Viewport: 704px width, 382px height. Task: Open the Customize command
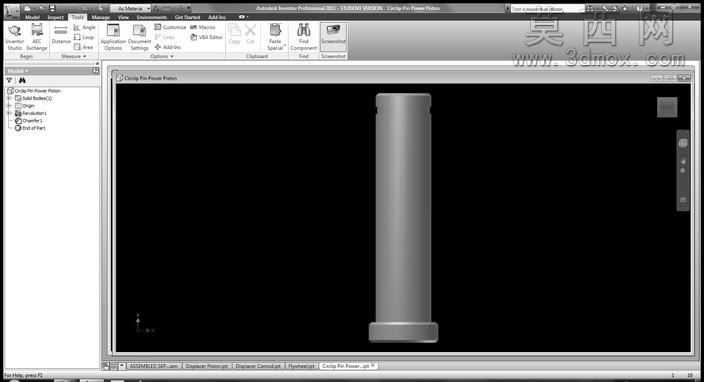click(x=170, y=27)
